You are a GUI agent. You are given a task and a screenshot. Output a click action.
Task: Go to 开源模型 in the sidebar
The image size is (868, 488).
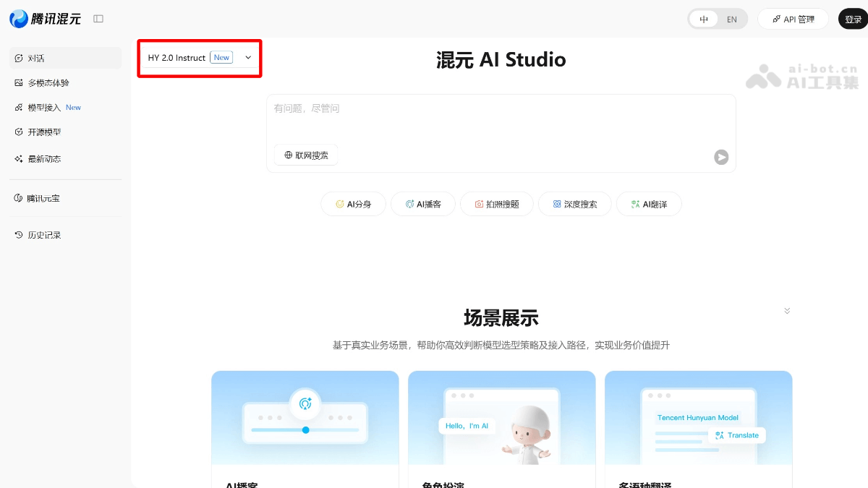coord(43,132)
